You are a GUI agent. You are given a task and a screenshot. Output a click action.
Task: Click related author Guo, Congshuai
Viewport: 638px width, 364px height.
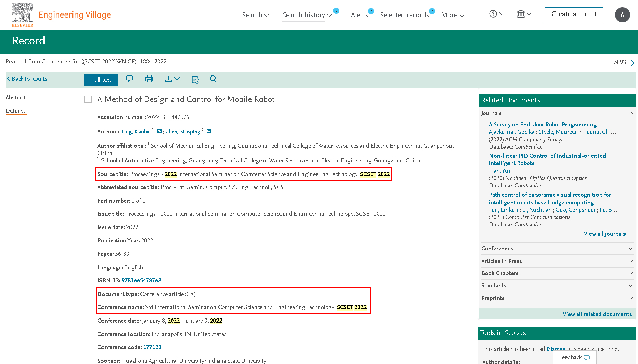point(575,210)
